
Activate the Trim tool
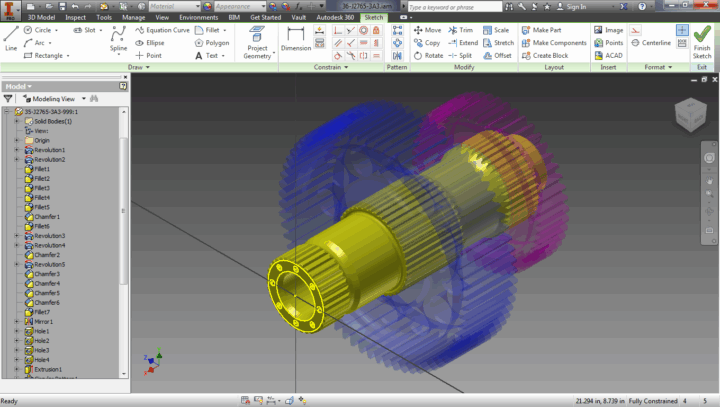tap(459, 30)
